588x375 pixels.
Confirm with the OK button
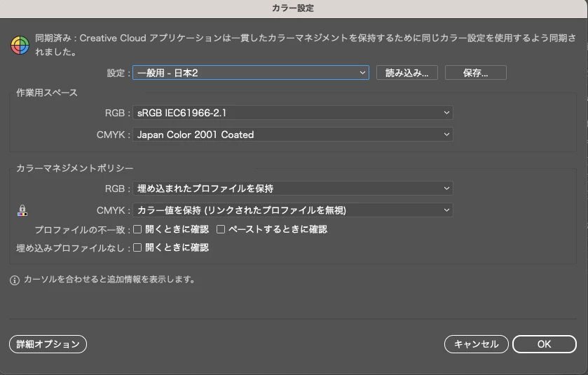coord(544,344)
